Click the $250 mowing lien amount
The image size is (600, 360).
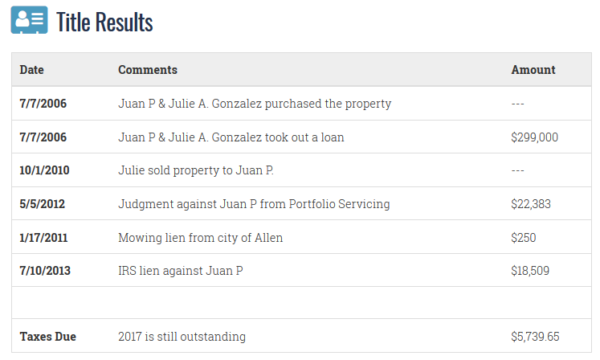coord(523,238)
